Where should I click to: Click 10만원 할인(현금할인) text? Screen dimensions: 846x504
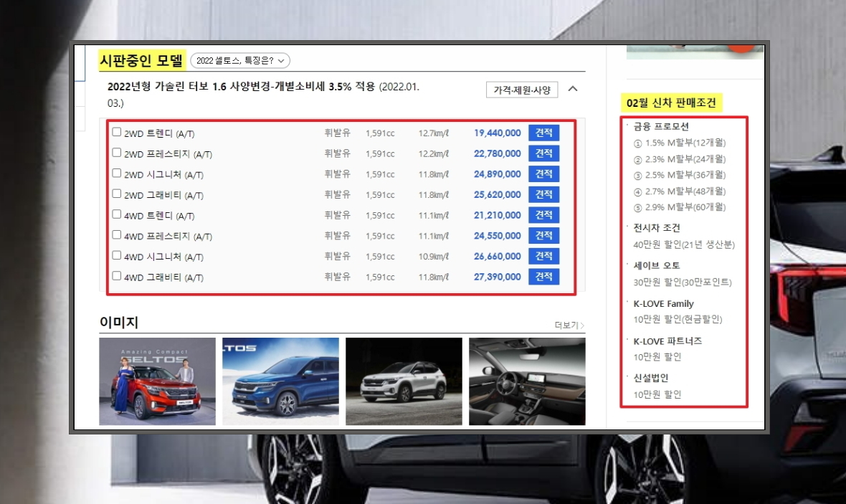[x=678, y=319]
